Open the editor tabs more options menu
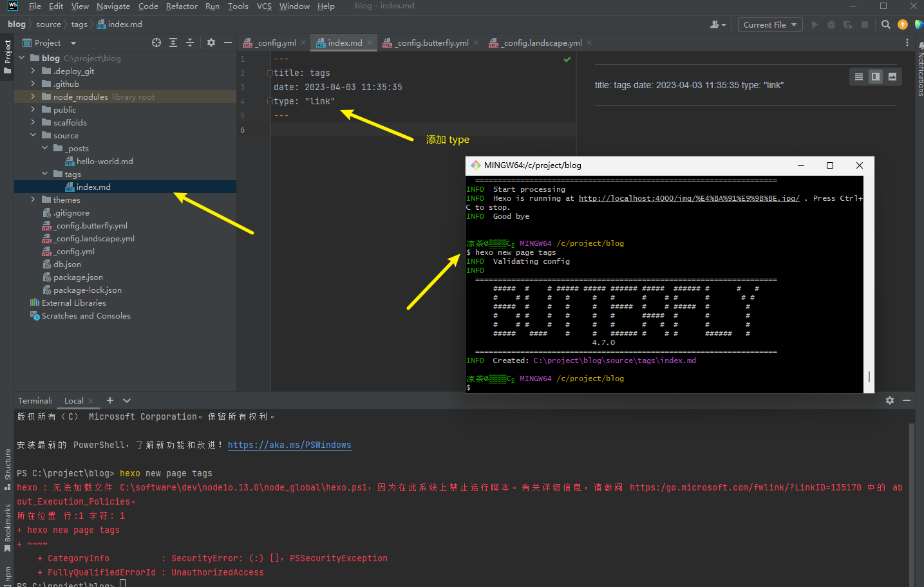Viewport: 924px width, 587px height. click(x=907, y=42)
